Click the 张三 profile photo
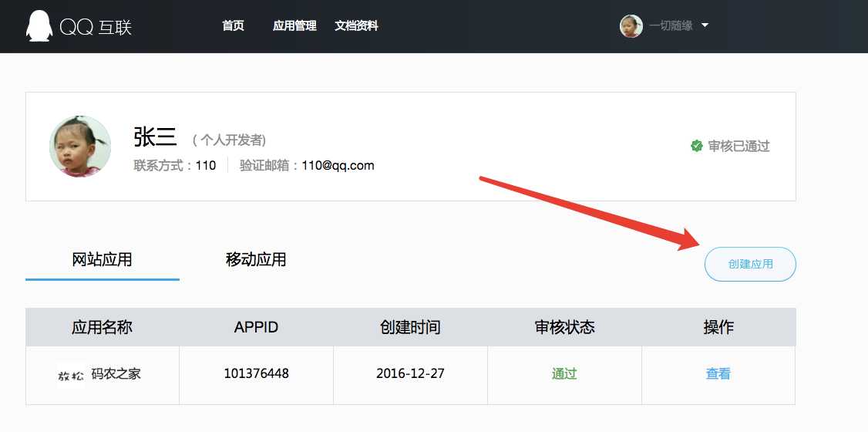This screenshot has height=432, width=868. [80, 147]
